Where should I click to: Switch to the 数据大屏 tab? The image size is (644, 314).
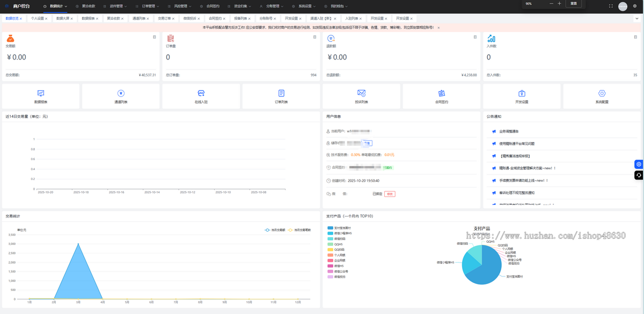64,18
